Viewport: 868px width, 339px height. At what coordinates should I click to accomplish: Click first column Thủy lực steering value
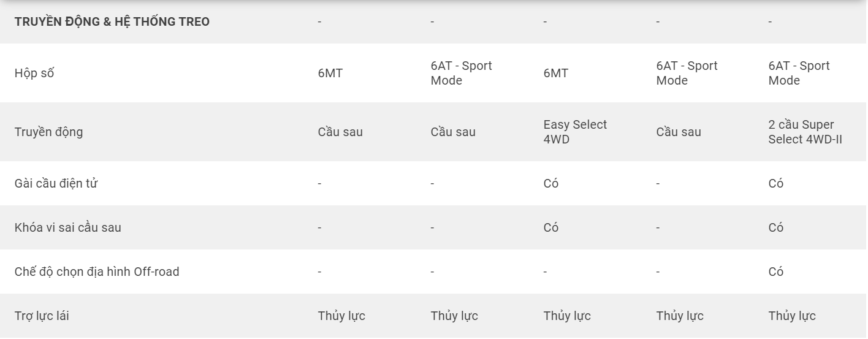coord(341,316)
